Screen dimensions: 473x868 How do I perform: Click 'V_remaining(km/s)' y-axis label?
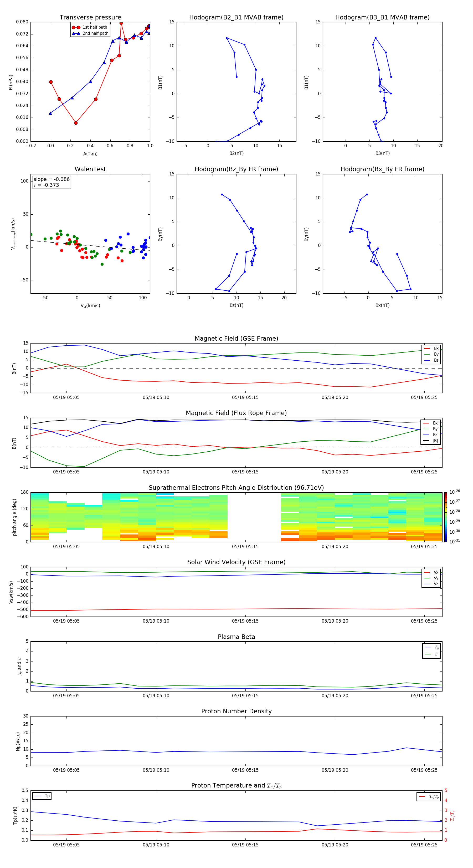tap(13, 234)
